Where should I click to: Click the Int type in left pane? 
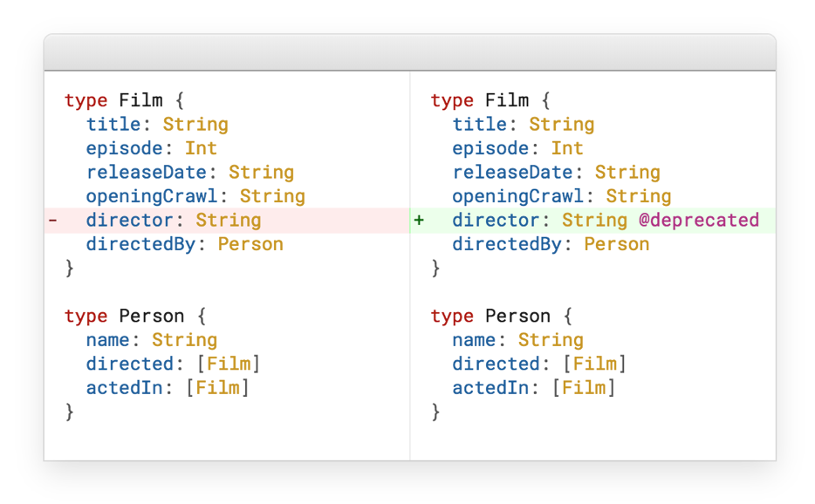click(x=201, y=148)
